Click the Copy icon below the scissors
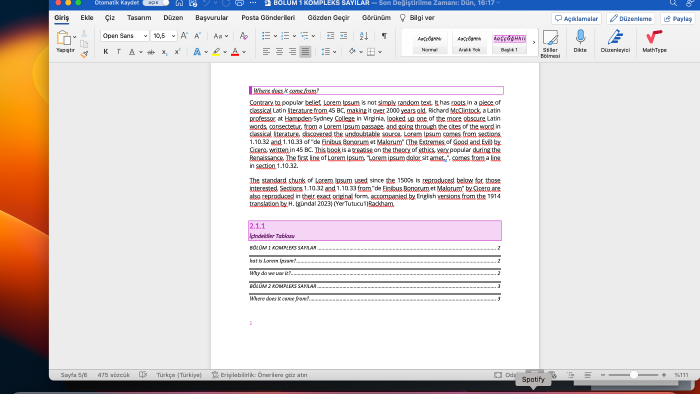 tap(84, 44)
